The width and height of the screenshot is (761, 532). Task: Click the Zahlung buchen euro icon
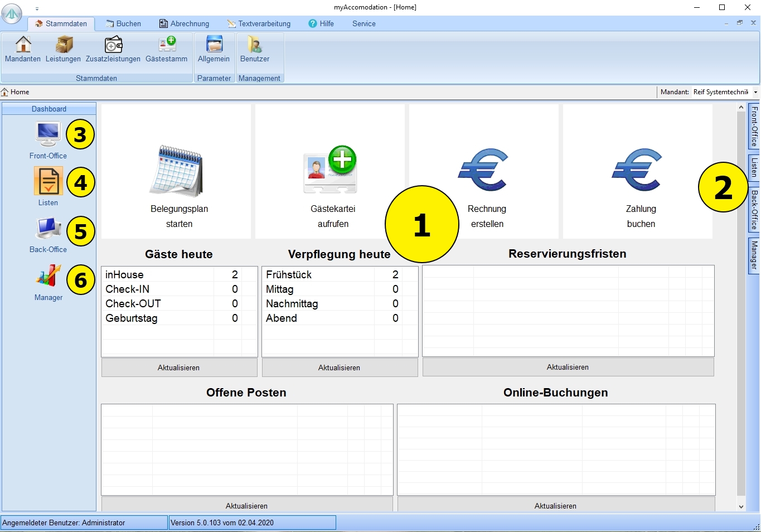(x=638, y=170)
